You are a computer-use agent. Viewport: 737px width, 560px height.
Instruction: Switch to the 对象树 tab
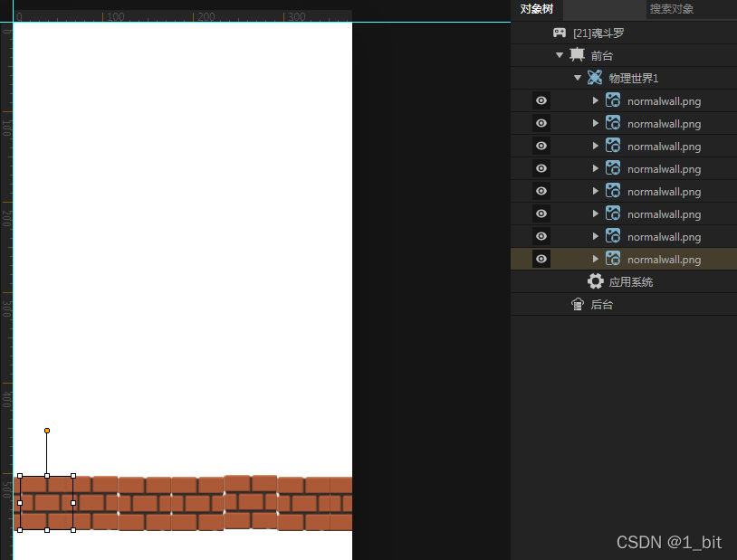536,9
